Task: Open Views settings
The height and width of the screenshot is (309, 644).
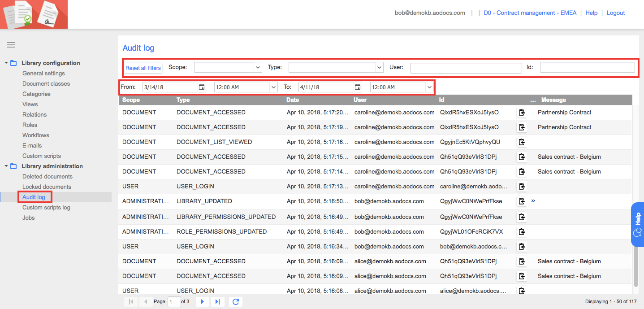Action: click(x=30, y=104)
